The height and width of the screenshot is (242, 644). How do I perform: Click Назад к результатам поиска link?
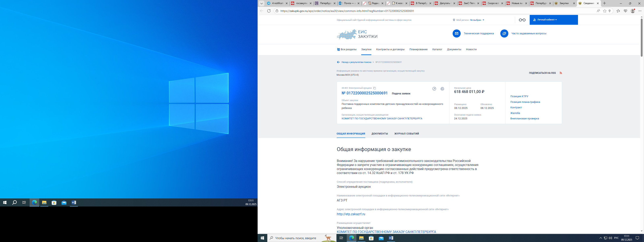click(x=356, y=62)
